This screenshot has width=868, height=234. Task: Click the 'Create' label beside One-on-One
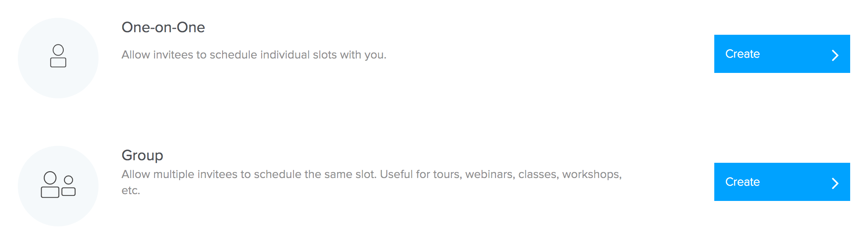[742, 54]
